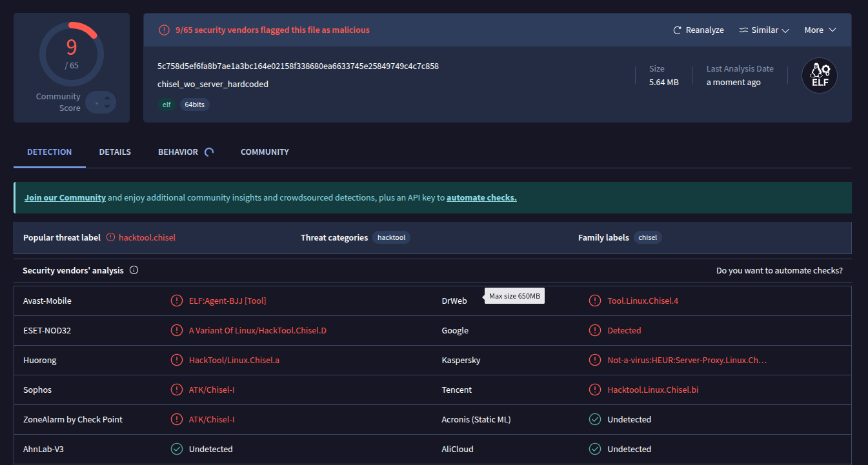Screen dimensions: 868x465
Task: Click the Avast-Mobile vendor name
Action: coord(47,301)
